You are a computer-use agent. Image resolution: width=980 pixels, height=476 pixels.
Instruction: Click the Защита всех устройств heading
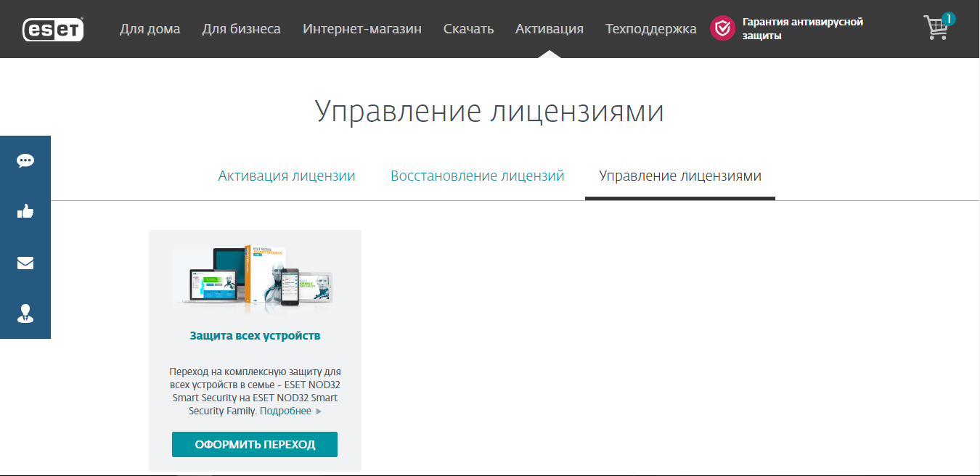pos(255,336)
